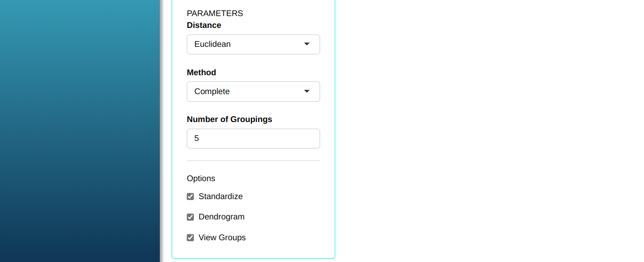The width and height of the screenshot is (644, 262).
Task: Uncheck the Standardize checkbox
Action: [x=191, y=197]
